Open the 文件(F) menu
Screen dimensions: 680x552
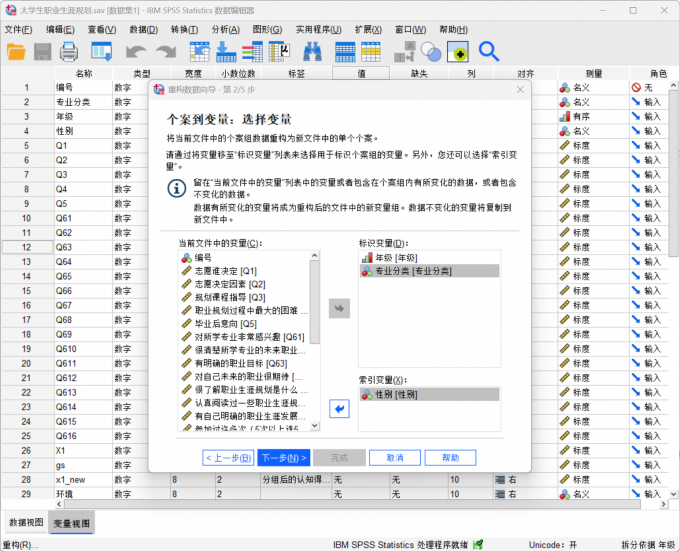click(18, 29)
